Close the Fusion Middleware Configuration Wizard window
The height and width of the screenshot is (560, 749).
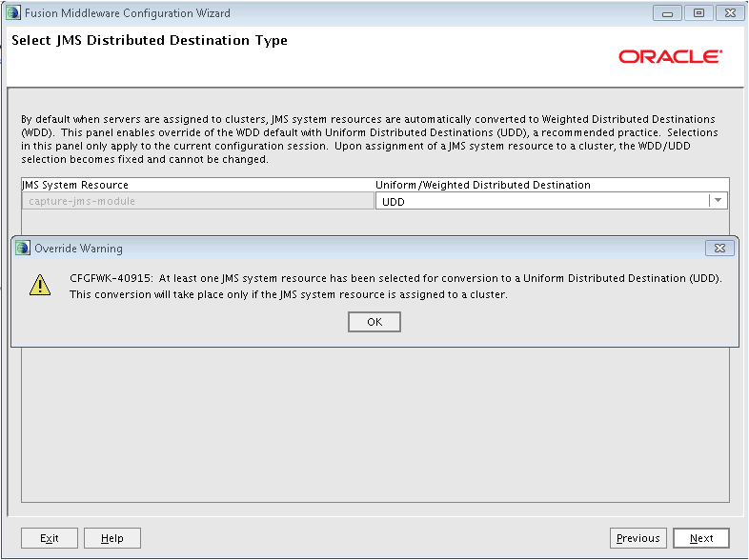(x=730, y=13)
